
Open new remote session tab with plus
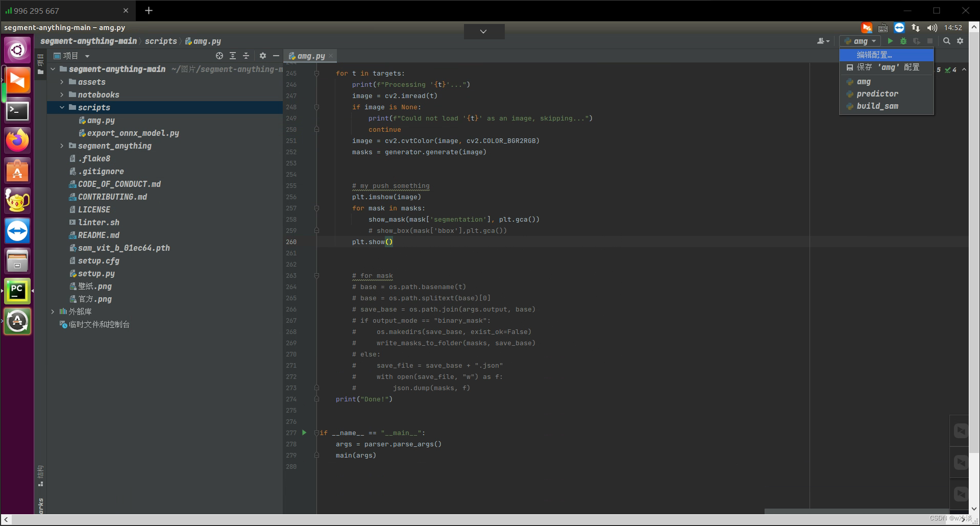point(149,10)
